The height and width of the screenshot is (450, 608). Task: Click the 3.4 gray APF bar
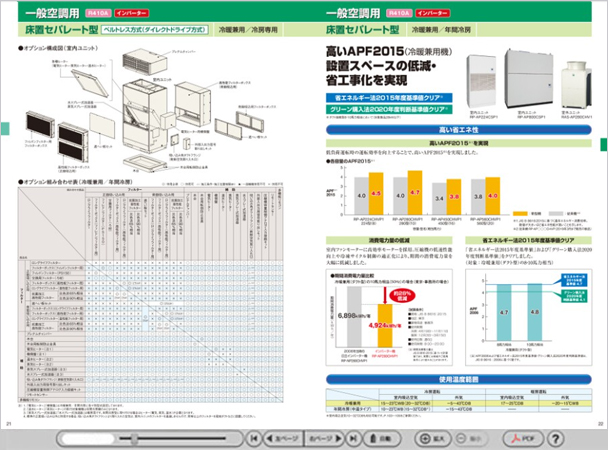point(439,199)
